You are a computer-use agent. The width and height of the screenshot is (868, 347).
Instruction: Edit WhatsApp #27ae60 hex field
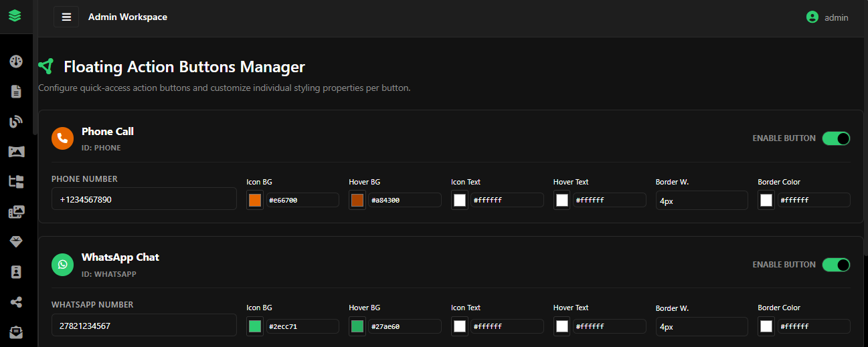point(405,326)
